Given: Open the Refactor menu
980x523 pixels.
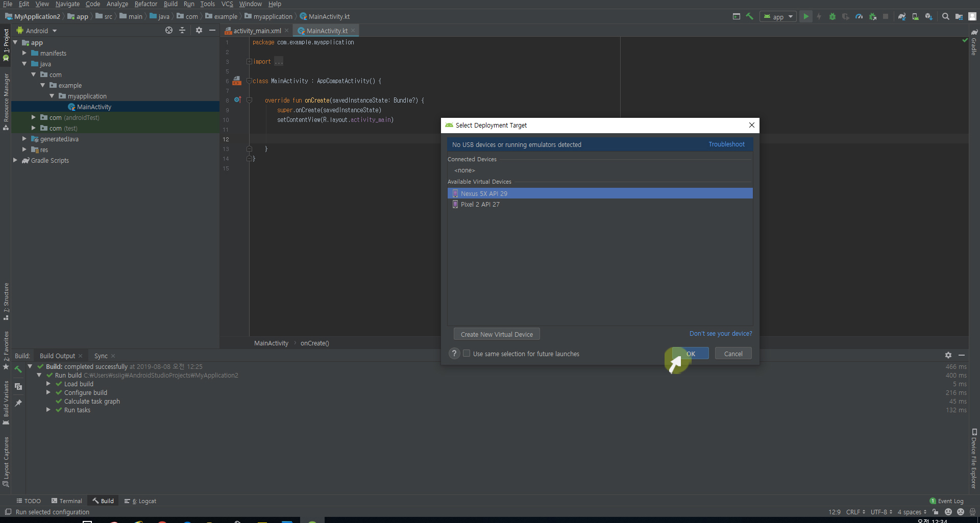Looking at the screenshot, I should (145, 4).
